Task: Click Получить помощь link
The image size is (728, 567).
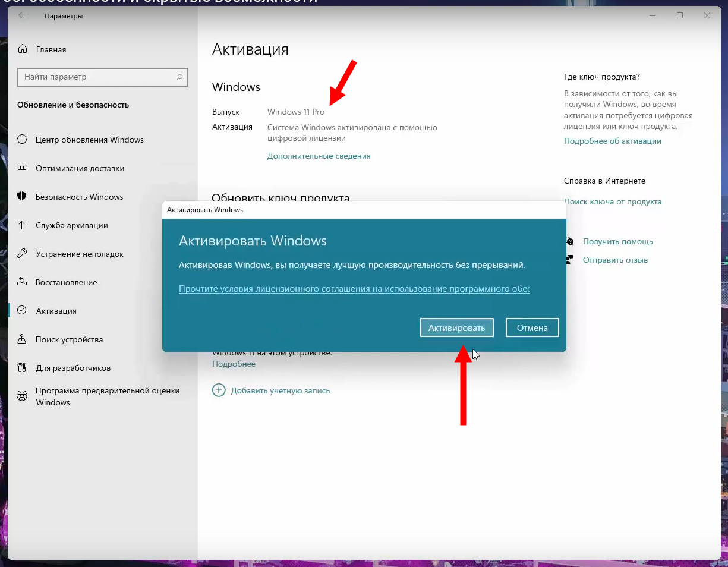Action: coord(618,241)
